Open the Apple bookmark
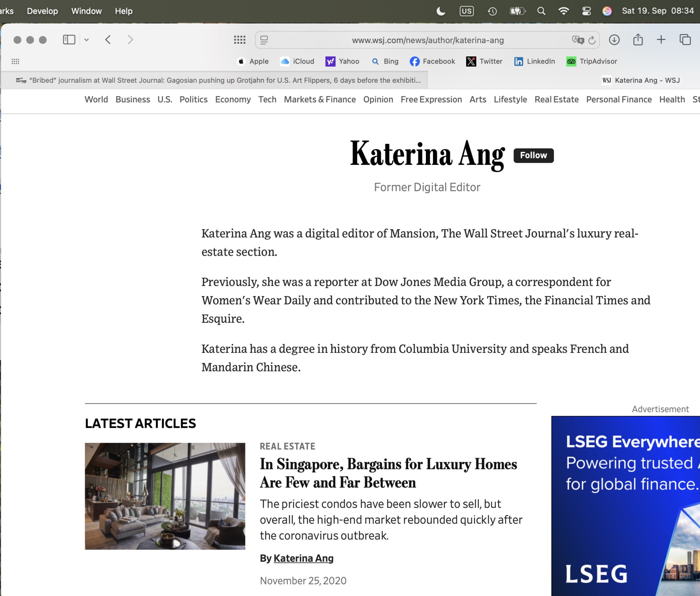Screen dimensions: 700x596 (x=253, y=61)
